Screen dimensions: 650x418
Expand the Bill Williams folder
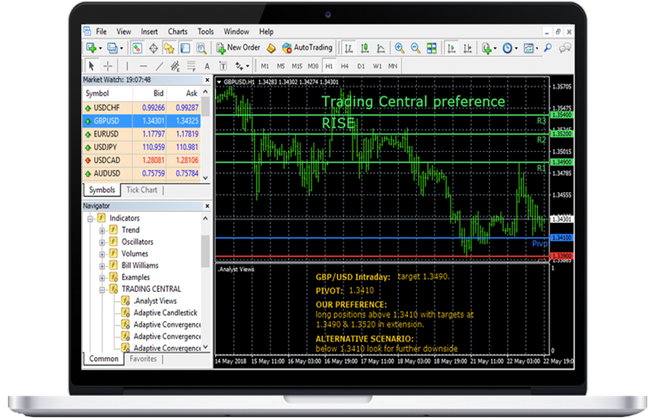(x=102, y=266)
